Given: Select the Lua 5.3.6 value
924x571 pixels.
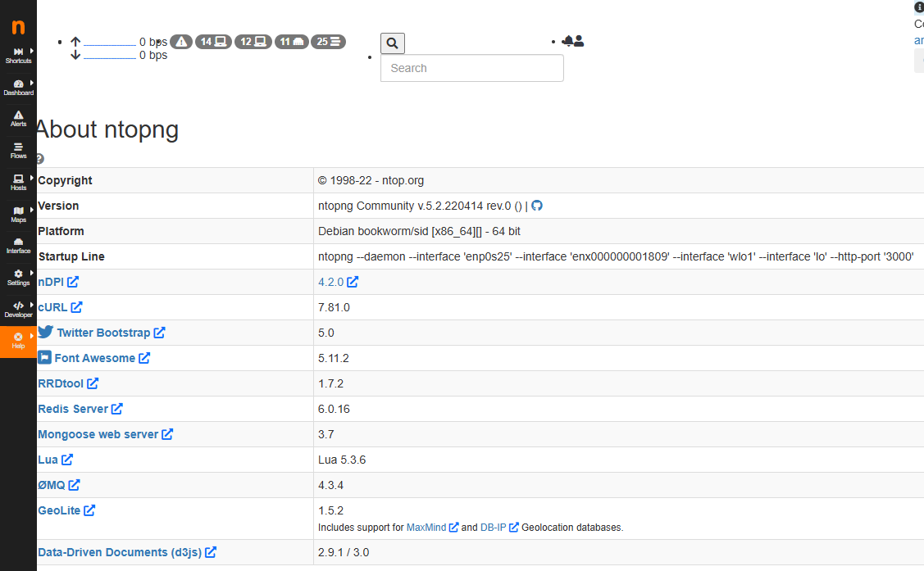Looking at the screenshot, I should (x=342, y=460).
